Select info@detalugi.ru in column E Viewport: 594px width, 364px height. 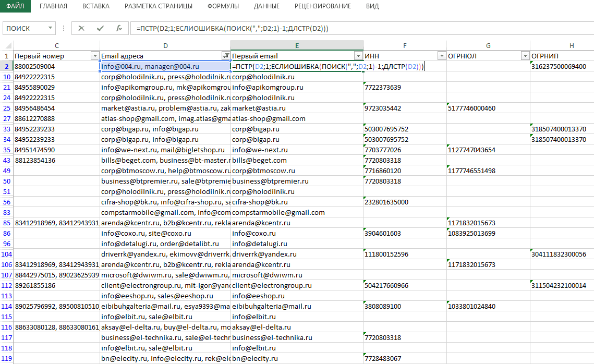point(297,244)
